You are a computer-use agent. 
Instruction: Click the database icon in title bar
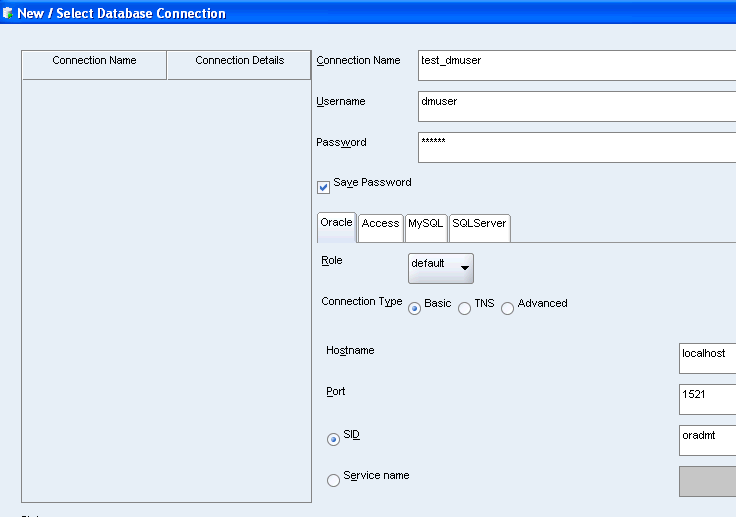[8, 13]
